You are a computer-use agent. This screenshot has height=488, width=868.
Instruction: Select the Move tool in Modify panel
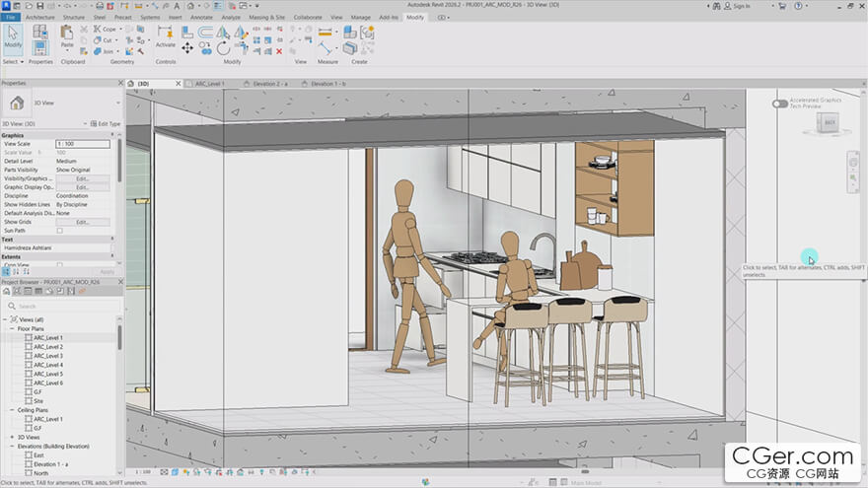pyautogui.click(x=187, y=47)
